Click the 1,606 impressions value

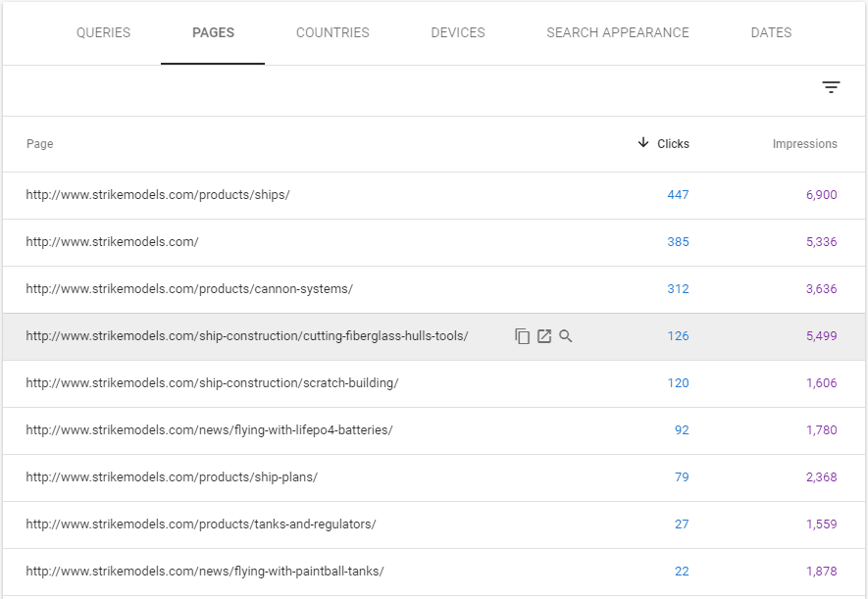[x=822, y=382]
